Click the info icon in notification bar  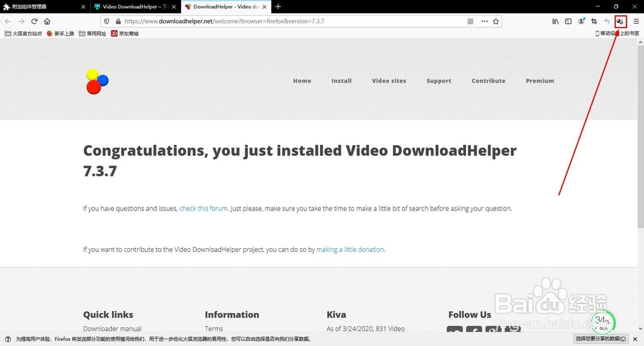(8, 339)
